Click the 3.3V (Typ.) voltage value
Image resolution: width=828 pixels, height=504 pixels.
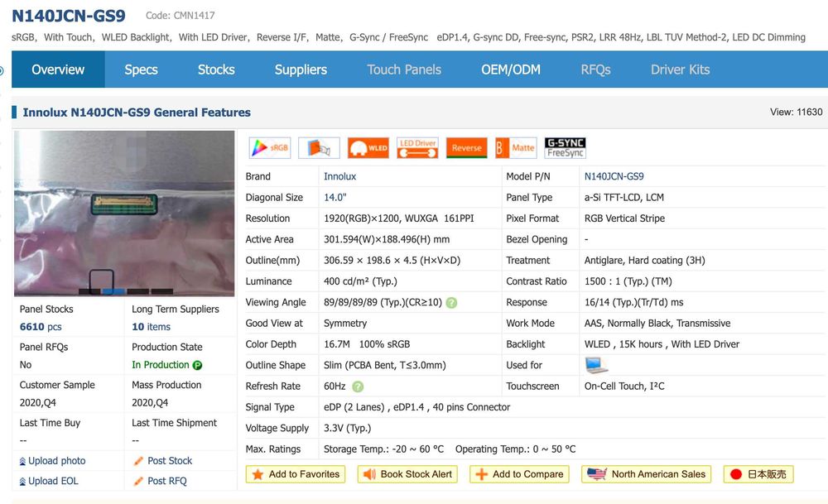(x=348, y=428)
